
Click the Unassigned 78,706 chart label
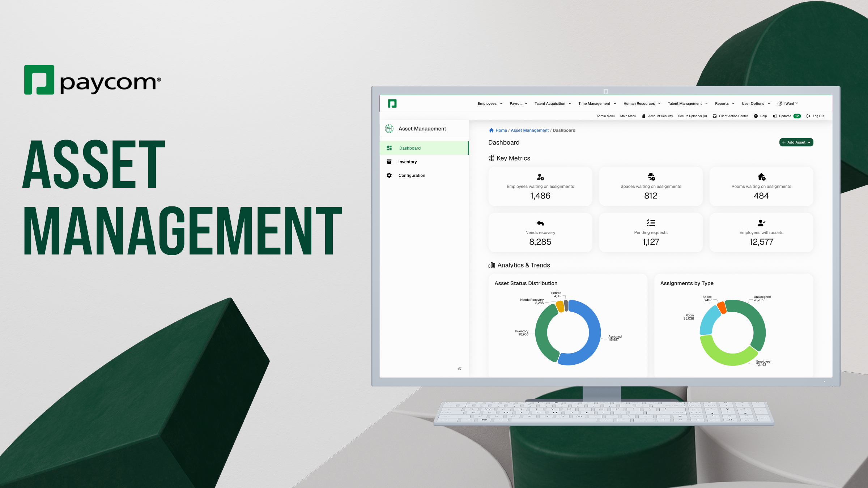click(762, 299)
